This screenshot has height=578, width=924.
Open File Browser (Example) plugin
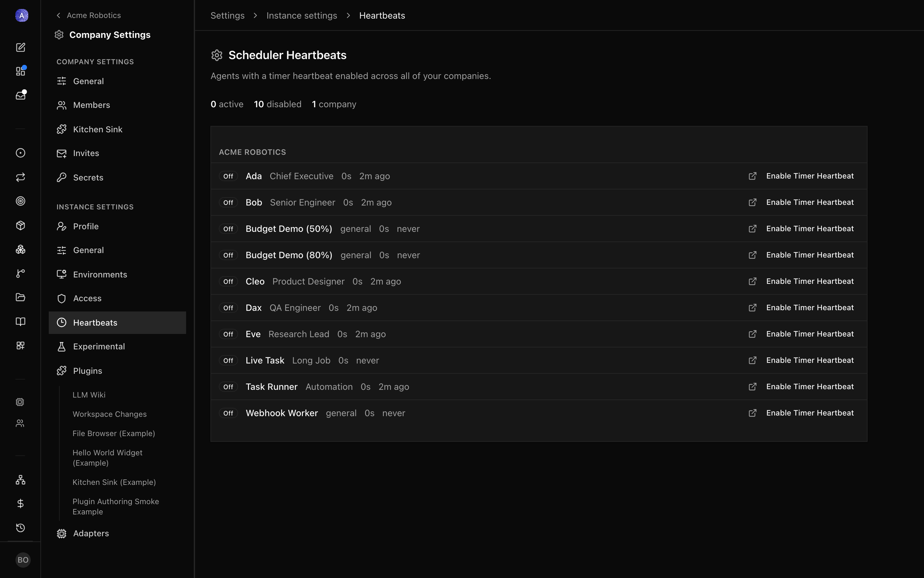tap(114, 433)
